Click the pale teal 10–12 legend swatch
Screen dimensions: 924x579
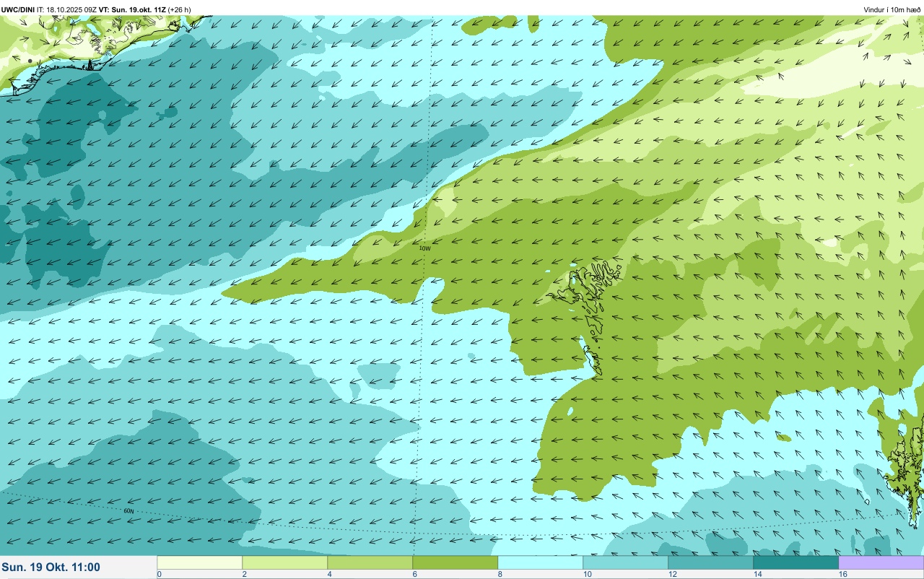[x=625, y=562]
